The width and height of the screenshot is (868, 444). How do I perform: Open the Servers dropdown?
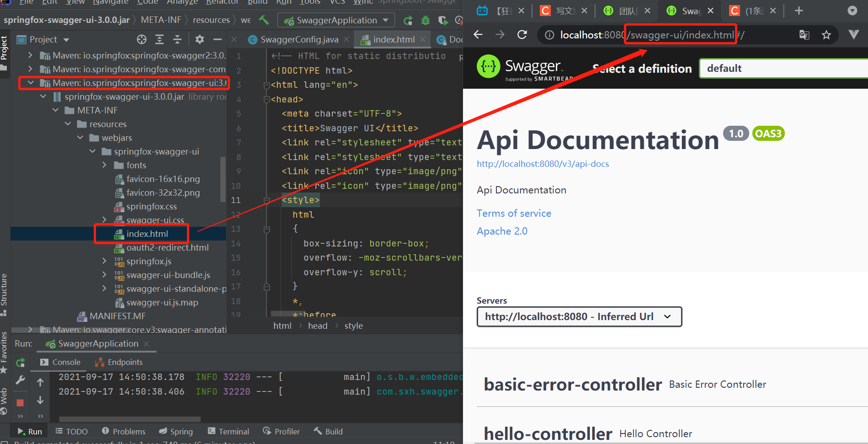coord(579,316)
